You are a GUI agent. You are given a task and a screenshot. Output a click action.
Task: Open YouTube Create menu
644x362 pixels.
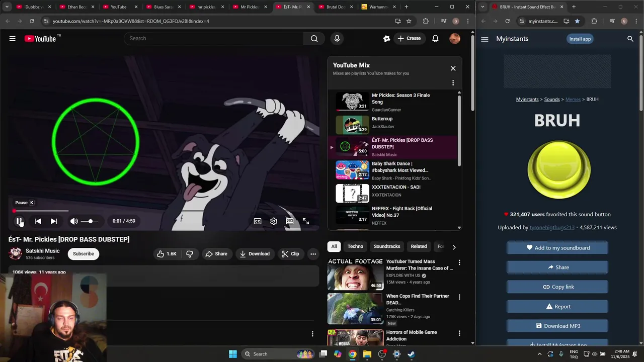click(409, 39)
